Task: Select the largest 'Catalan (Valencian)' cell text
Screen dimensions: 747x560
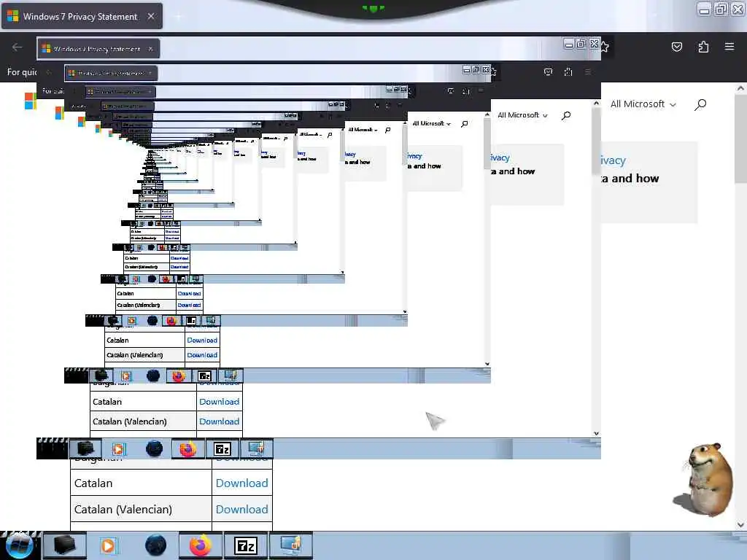Action: click(x=123, y=509)
